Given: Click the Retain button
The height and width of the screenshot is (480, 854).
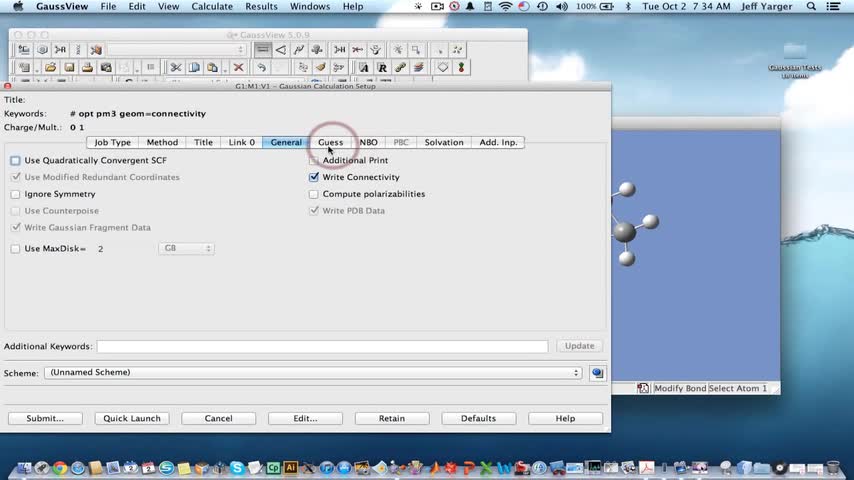Looking at the screenshot, I should point(392,418).
